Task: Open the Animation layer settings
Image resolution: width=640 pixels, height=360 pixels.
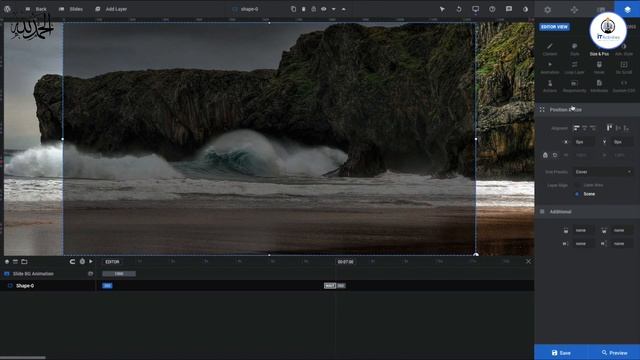Action: 550,68
